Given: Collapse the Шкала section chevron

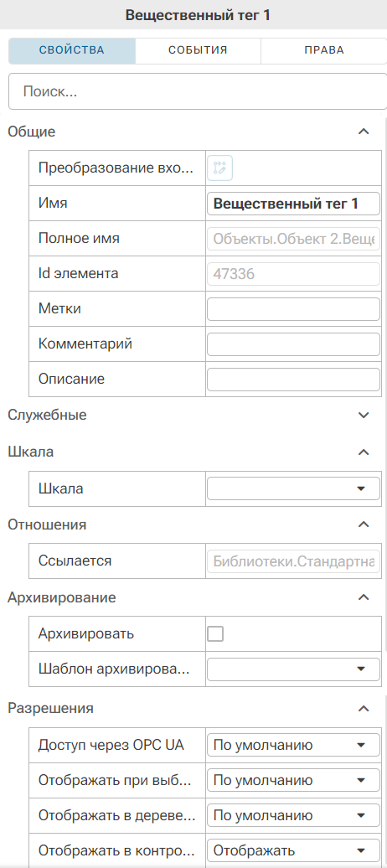Looking at the screenshot, I should pos(364,452).
